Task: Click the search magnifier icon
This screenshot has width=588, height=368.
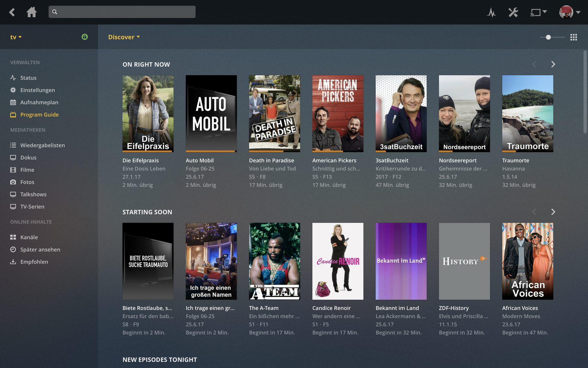Action: coord(55,12)
